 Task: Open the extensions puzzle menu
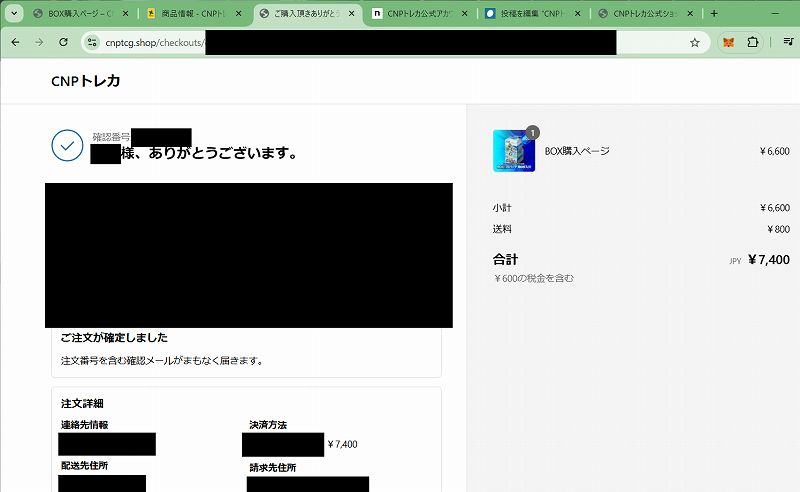click(753, 42)
